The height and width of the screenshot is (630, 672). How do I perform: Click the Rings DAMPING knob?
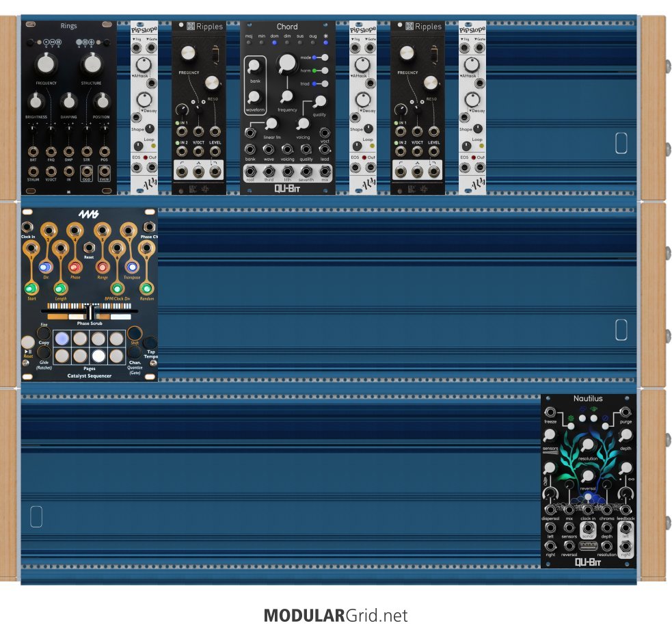[x=68, y=101]
